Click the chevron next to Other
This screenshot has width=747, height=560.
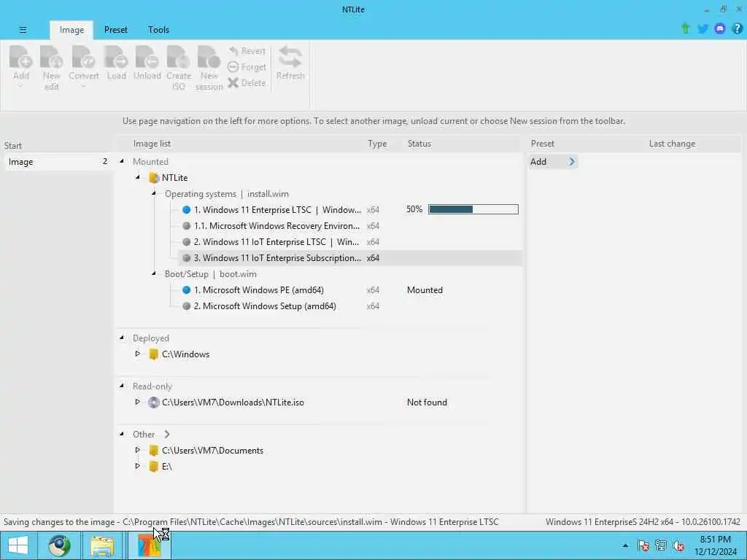click(167, 435)
